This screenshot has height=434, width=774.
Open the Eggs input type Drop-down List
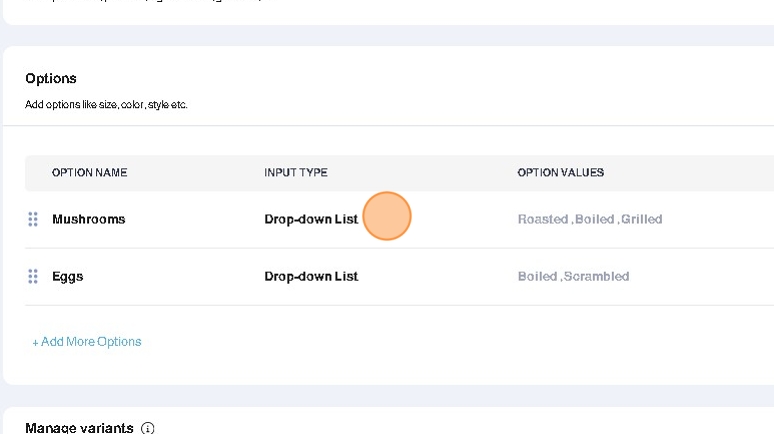311,276
